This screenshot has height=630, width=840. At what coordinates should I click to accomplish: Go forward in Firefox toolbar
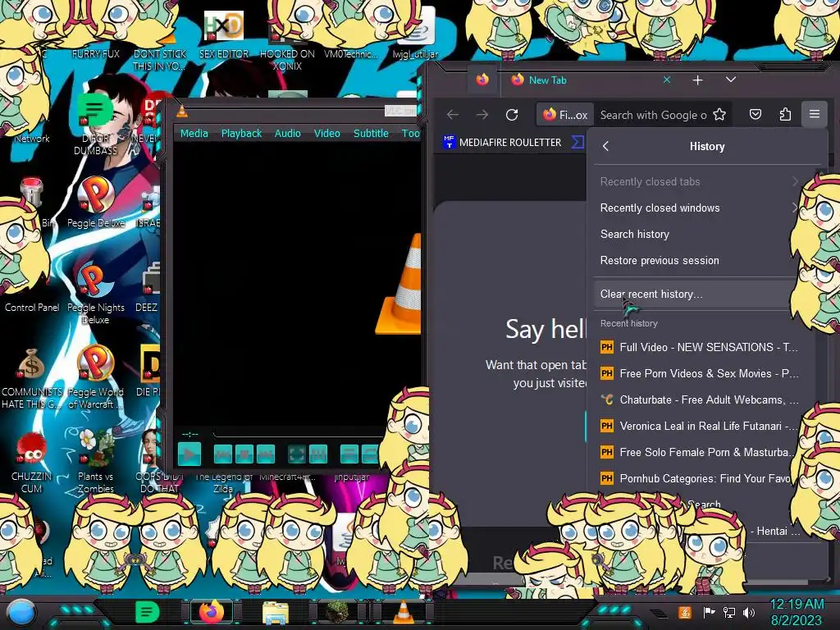[482, 115]
